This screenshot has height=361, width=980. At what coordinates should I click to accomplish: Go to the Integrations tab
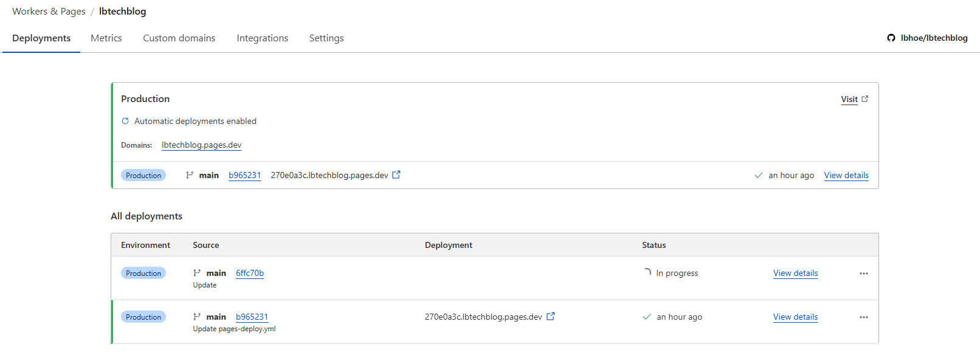[x=262, y=38]
